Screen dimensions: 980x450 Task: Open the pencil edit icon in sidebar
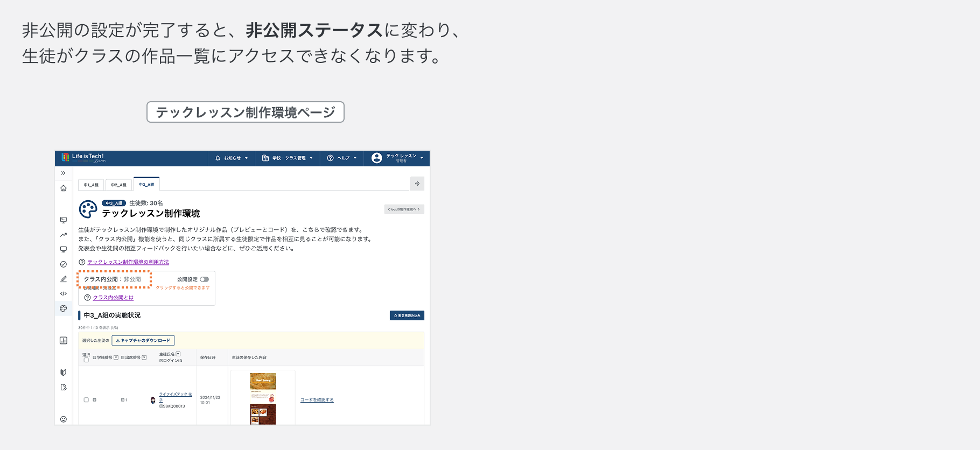pyautogui.click(x=64, y=279)
